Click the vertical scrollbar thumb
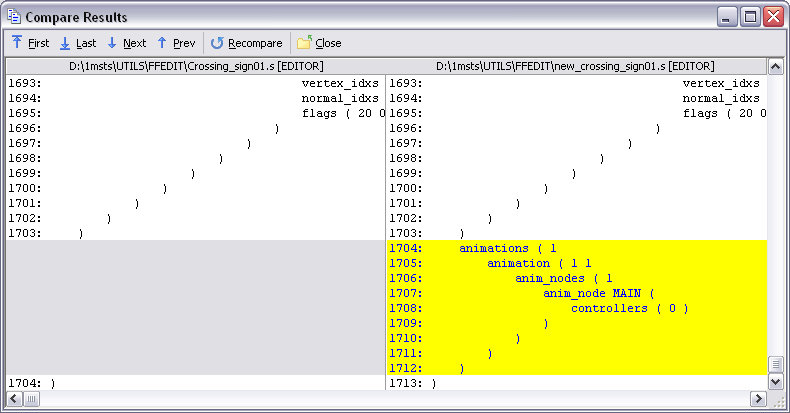The image size is (790, 413). [x=775, y=364]
